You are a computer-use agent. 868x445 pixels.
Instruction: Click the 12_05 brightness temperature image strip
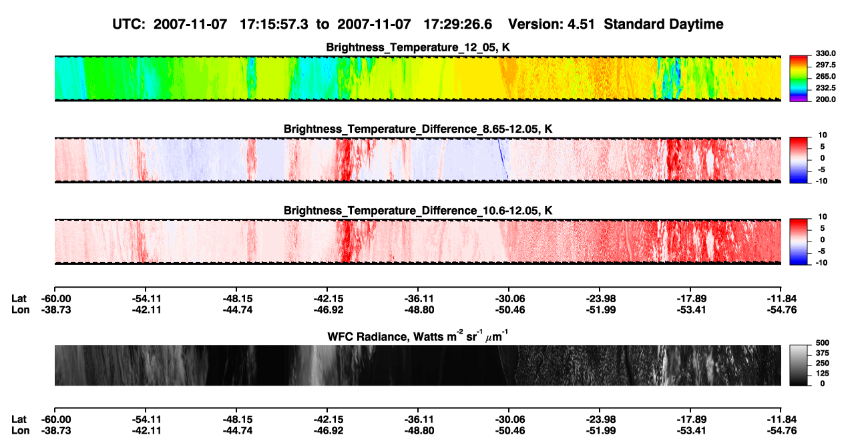tap(418, 79)
